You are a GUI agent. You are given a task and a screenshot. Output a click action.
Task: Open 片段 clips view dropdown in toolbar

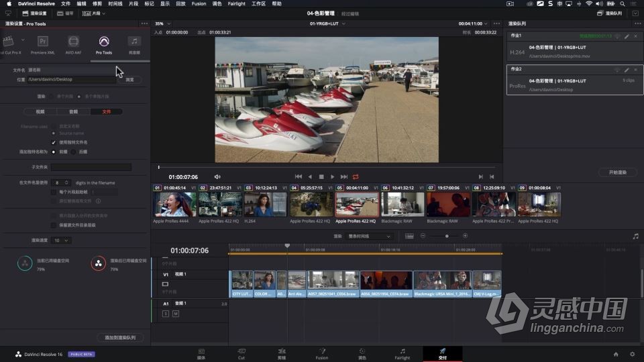tap(94, 13)
